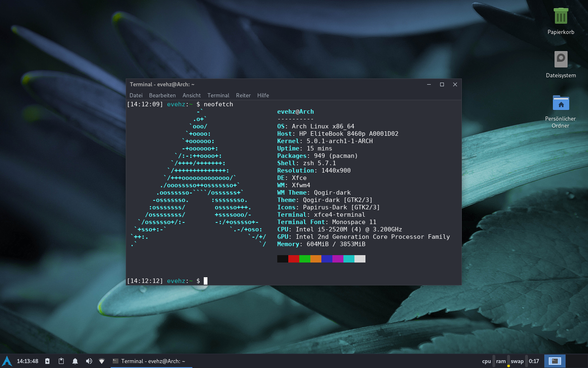Image resolution: width=588 pixels, height=368 pixels.
Task: Click the workspace switcher thumbnail
Action: 555,361
